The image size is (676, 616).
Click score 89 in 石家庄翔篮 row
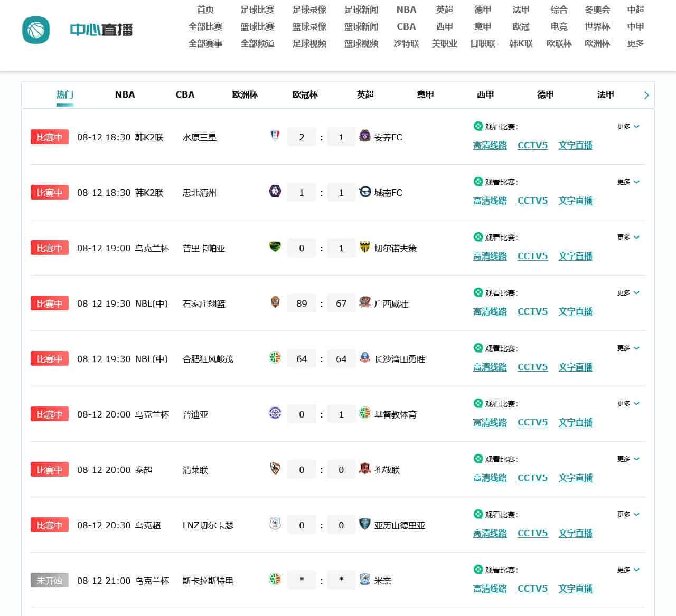tap(302, 304)
